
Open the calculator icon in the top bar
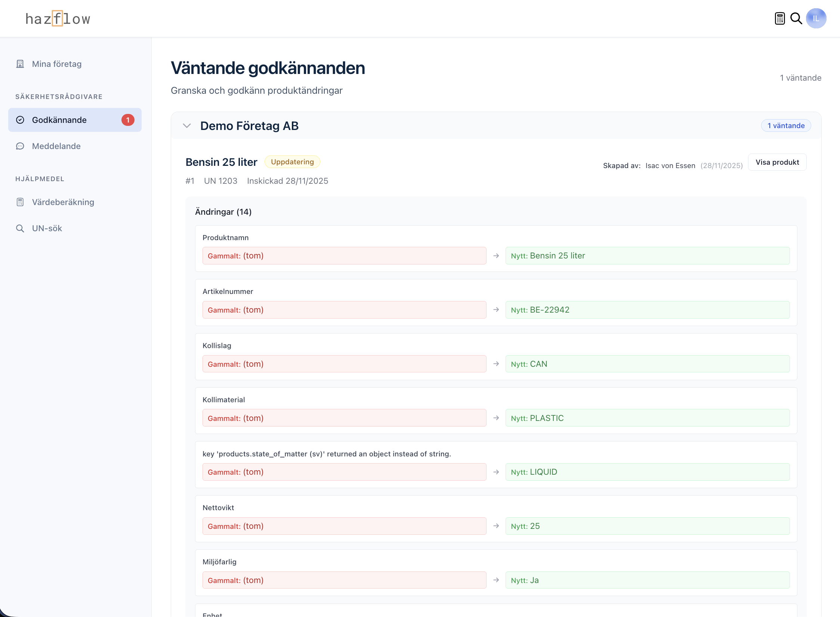[x=779, y=18]
